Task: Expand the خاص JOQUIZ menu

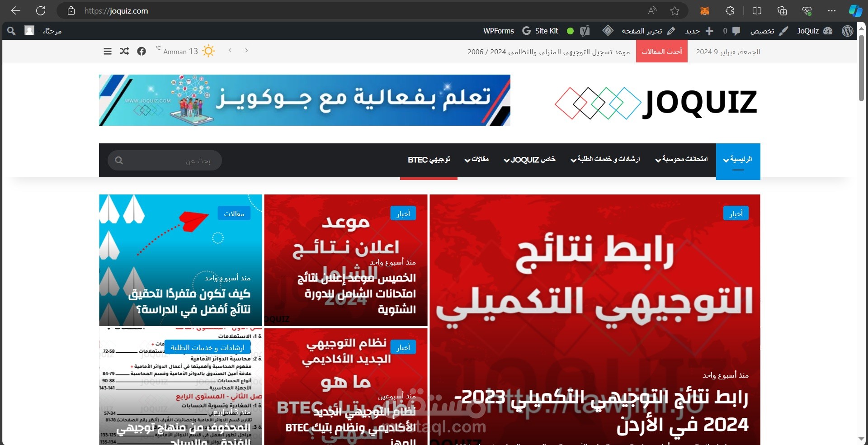Action: (x=529, y=159)
